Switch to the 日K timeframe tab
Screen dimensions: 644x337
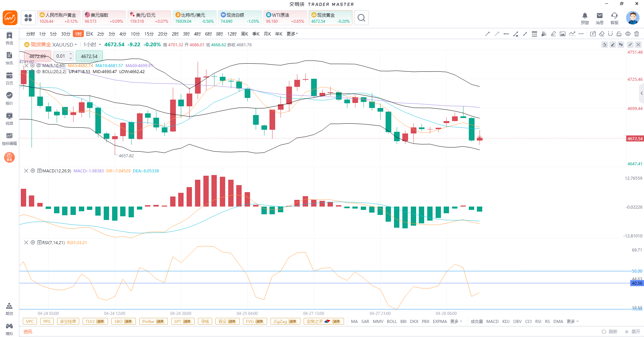[x=90, y=34]
